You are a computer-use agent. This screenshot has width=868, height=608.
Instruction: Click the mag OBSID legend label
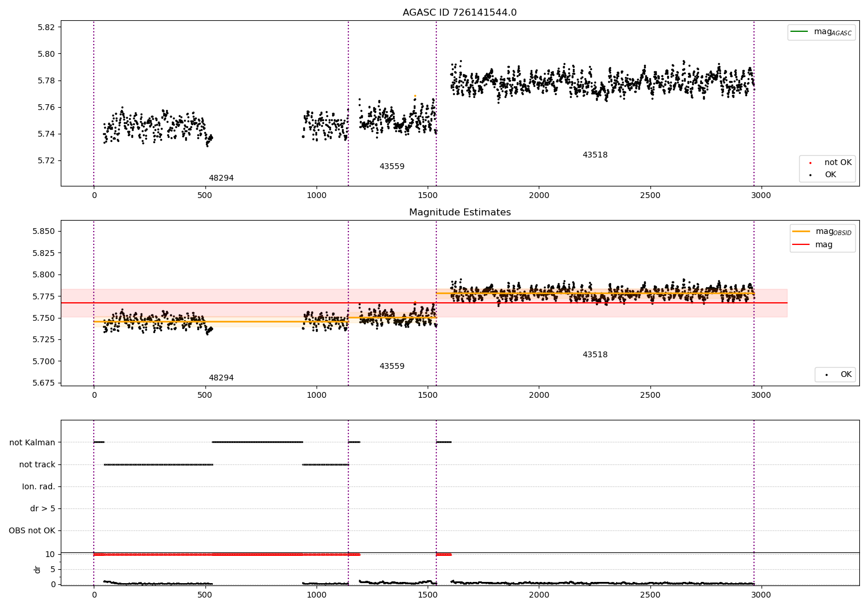point(833,232)
